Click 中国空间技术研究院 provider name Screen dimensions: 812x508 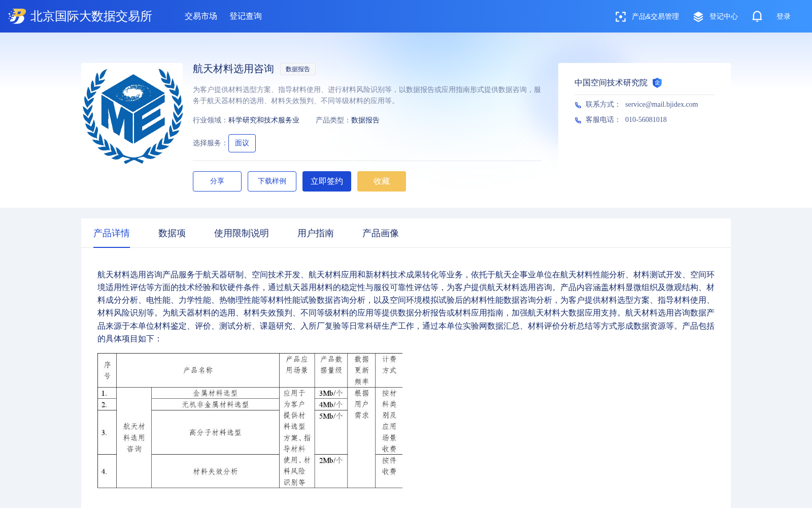pyautogui.click(x=611, y=83)
